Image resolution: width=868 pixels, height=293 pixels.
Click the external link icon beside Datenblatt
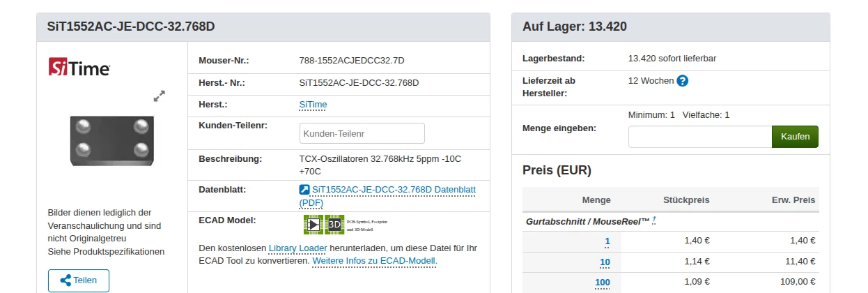tap(304, 190)
